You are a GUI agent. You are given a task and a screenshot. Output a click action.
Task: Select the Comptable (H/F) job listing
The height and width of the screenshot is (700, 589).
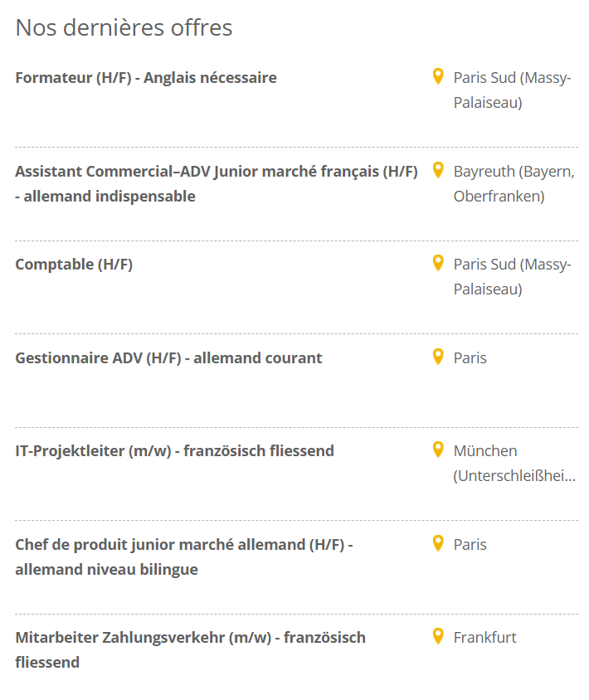click(x=74, y=265)
